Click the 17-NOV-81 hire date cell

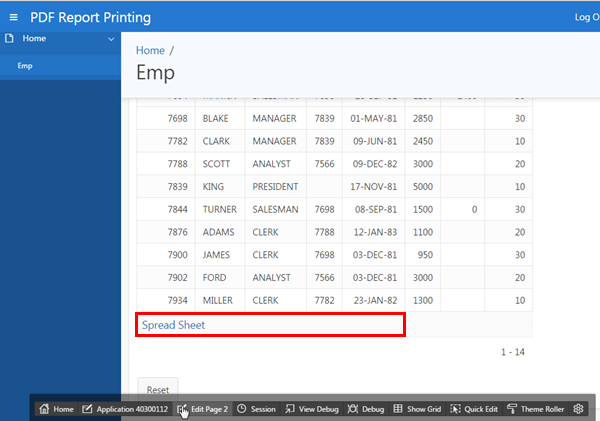(x=373, y=187)
